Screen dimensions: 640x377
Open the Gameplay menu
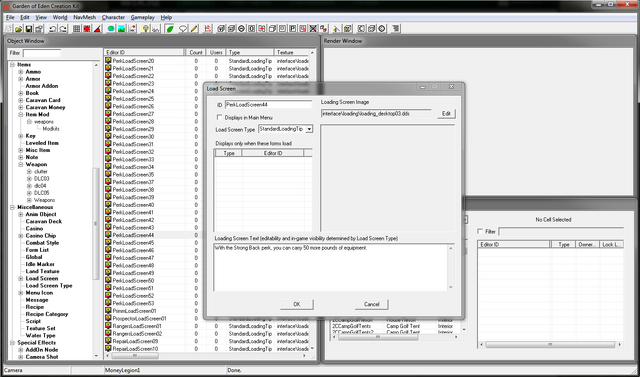coord(142,18)
